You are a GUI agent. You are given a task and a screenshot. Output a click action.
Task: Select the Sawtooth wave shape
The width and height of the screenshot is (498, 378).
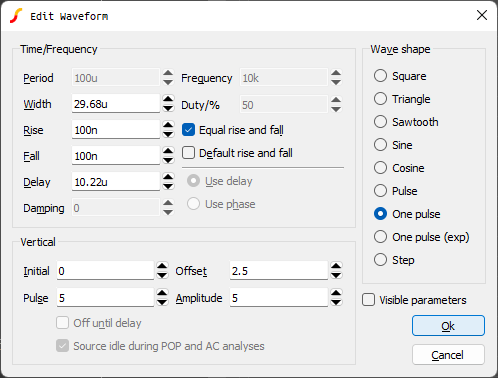(380, 122)
